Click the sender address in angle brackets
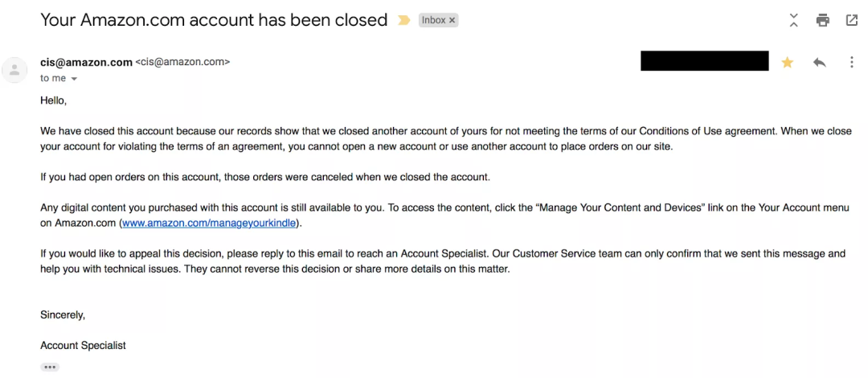Image resolution: width=868 pixels, height=378 pixels. 182,62
